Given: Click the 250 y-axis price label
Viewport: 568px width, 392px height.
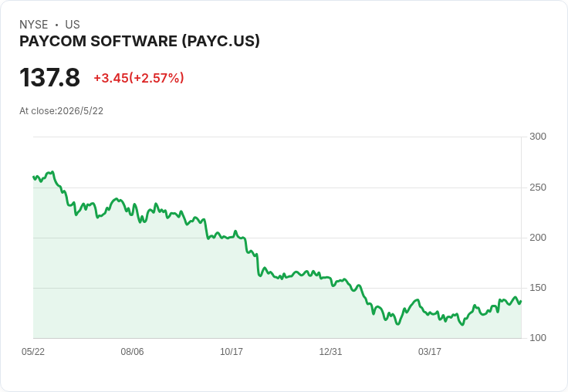Looking at the screenshot, I should click(x=538, y=188).
